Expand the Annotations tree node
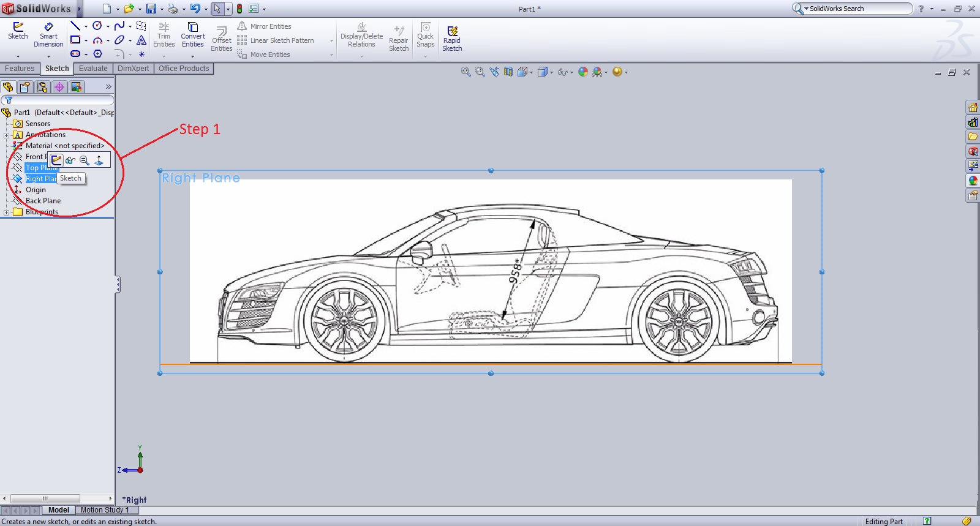This screenshot has width=980, height=526. tap(6, 135)
